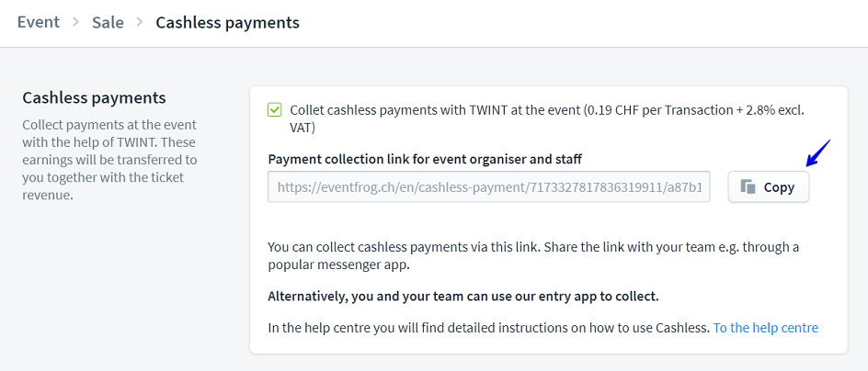Image resolution: width=868 pixels, height=371 pixels.
Task: Click the bold "Alternatively, you and your team" text
Action: [x=463, y=296]
